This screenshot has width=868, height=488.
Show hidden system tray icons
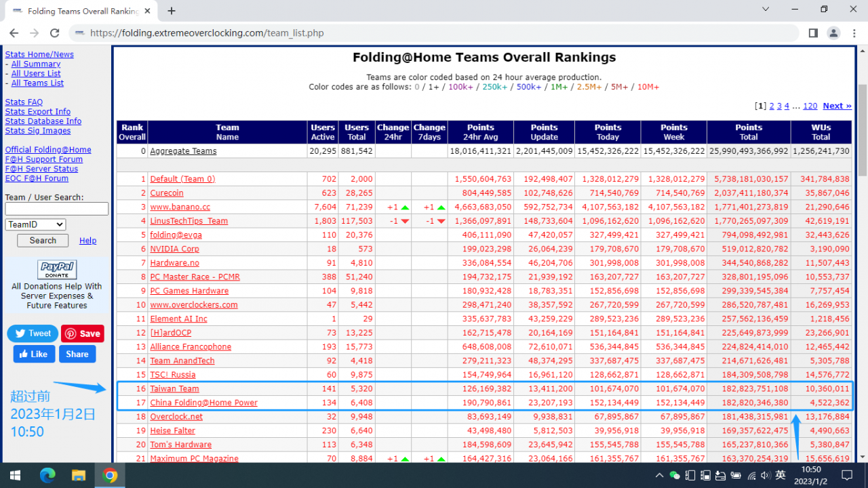click(659, 476)
